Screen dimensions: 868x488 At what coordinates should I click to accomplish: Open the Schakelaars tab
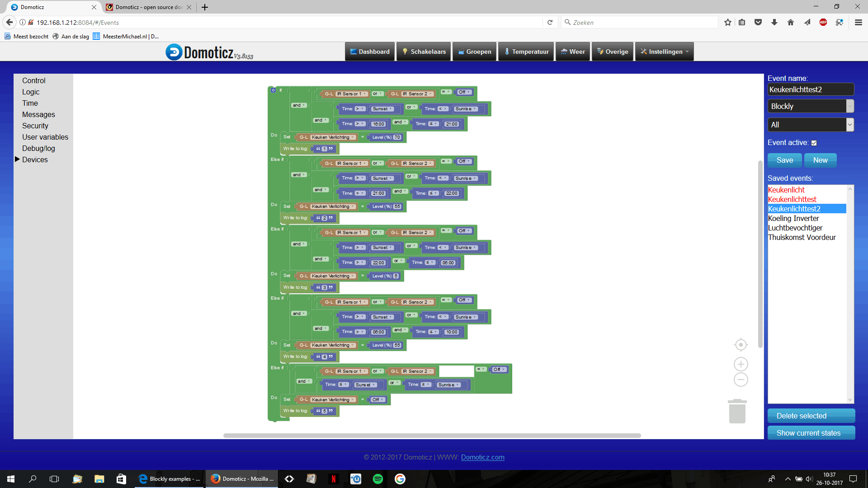tap(424, 52)
